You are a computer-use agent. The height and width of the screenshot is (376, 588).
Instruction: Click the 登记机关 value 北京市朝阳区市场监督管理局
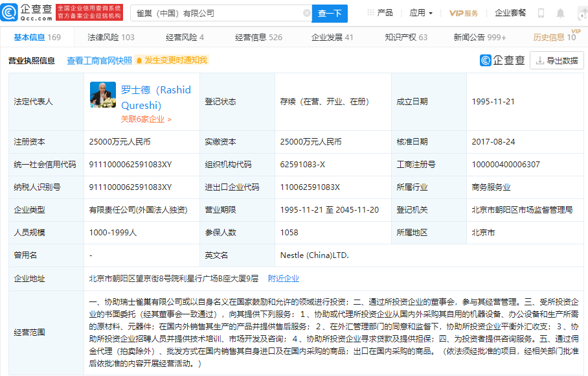[522, 210]
